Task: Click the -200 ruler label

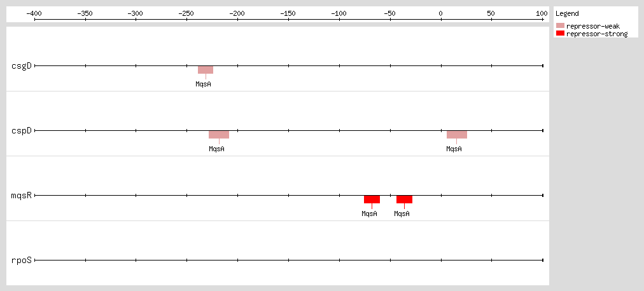Action: pos(237,13)
